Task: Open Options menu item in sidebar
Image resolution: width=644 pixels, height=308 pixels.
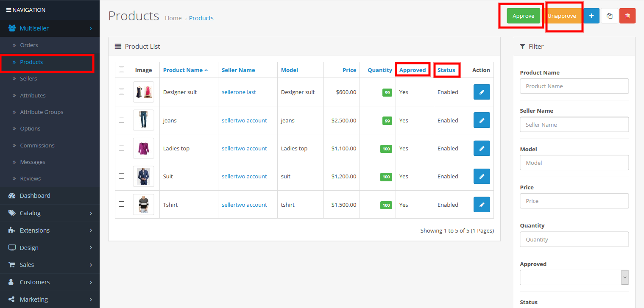Action: (30, 128)
